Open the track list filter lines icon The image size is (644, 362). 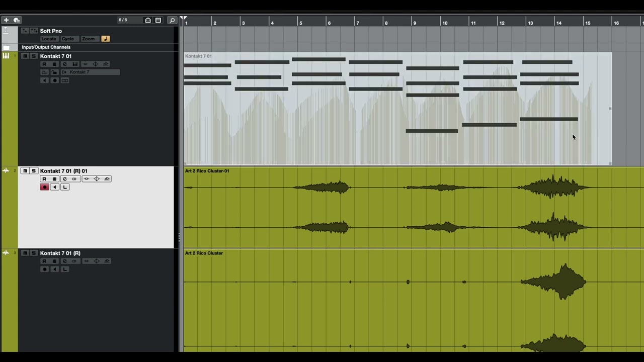[x=158, y=20]
